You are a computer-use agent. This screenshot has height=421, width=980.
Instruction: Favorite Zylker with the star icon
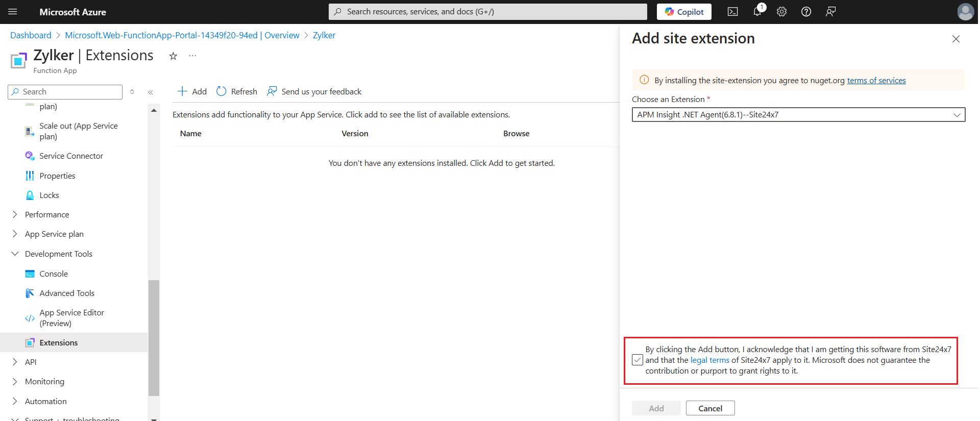173,56
